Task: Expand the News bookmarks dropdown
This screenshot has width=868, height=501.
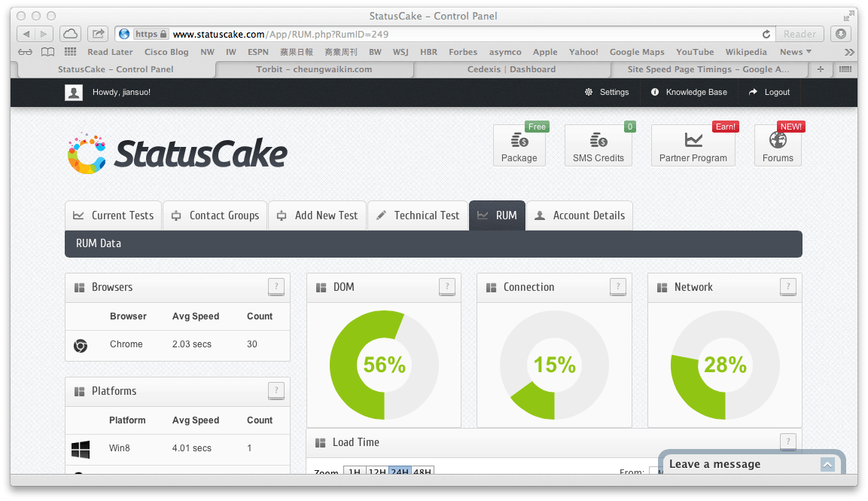Action: click(794, 52)
